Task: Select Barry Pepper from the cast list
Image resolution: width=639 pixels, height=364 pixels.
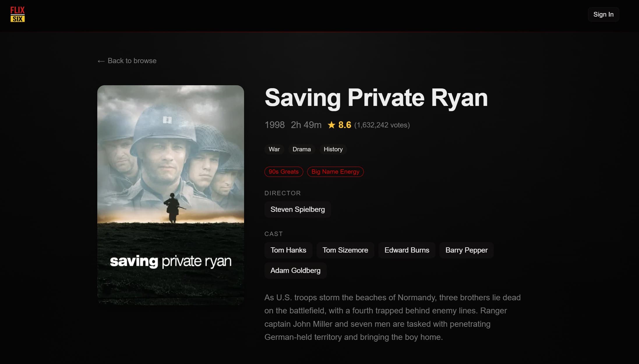Action: [x=466, y=250]
